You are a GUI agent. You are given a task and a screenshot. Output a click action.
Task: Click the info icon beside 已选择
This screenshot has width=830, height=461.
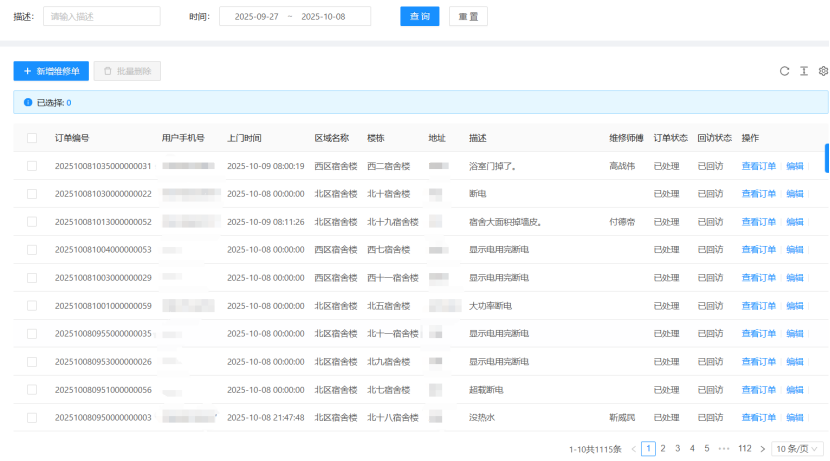(28, 102)
